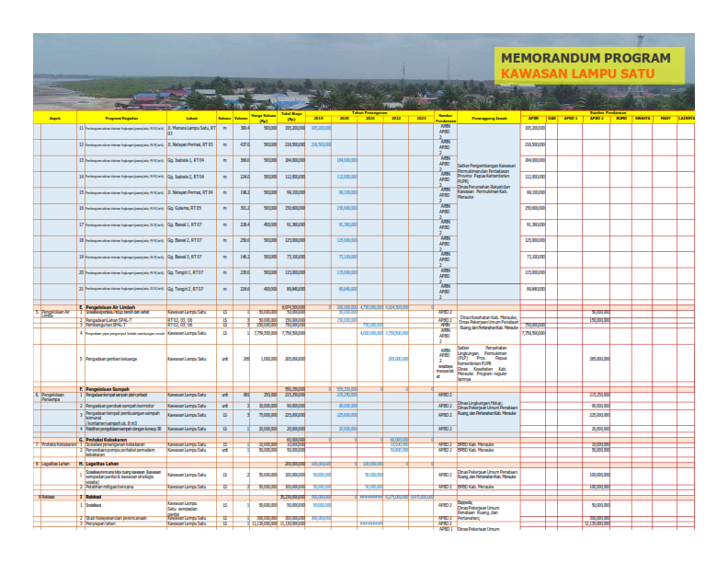Select the 'Satuan' column header
Viewport: 728px width, 563px height.
point(224,118)
